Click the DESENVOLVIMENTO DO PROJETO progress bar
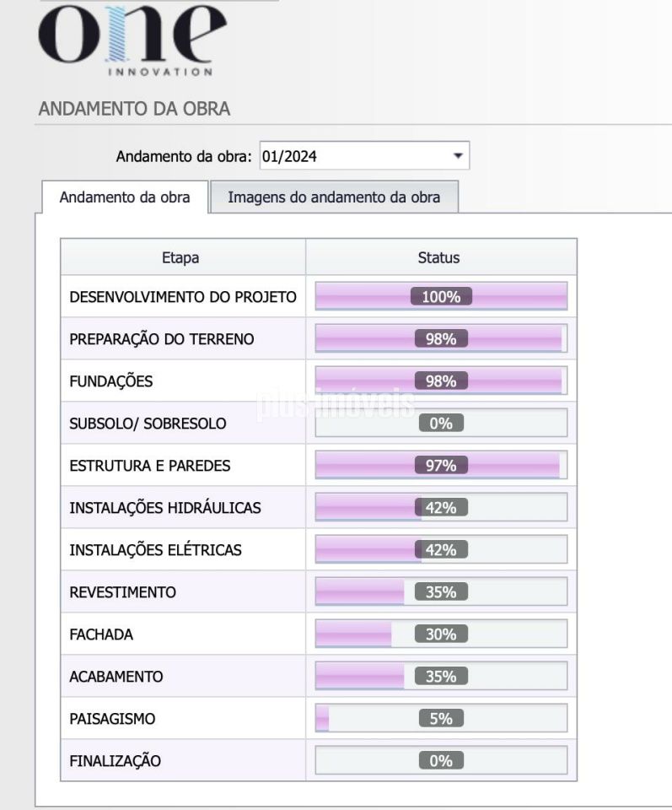672x810 pixels. tap(439, 296)
